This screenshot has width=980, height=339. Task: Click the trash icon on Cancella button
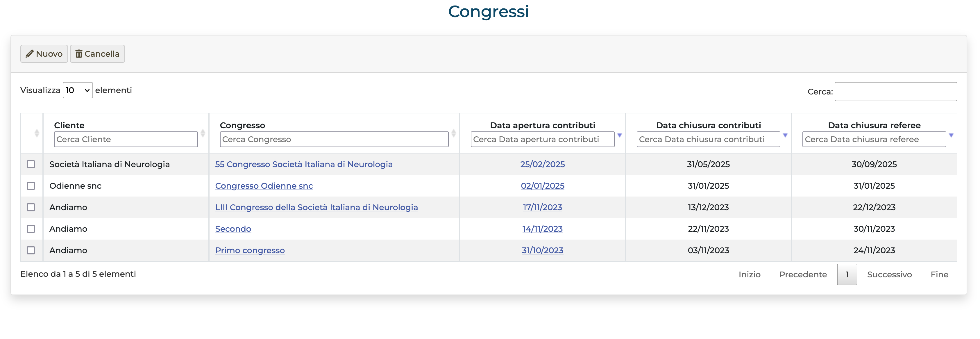pyautogui.click(x=79, y=54)
